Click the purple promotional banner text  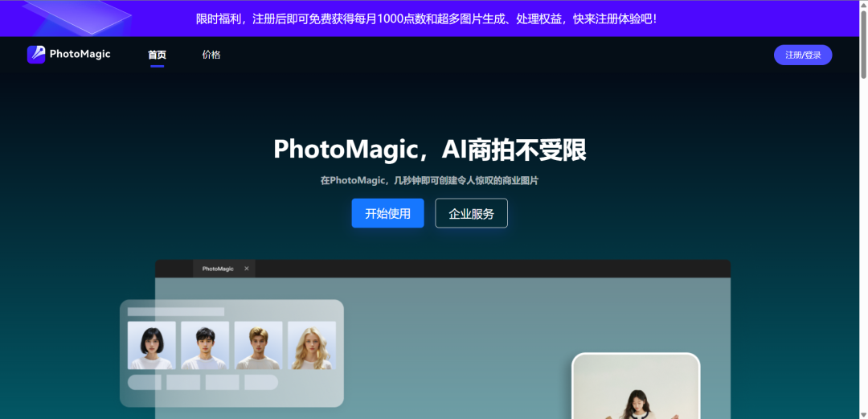pyautogui.click(x=426, y=18)
